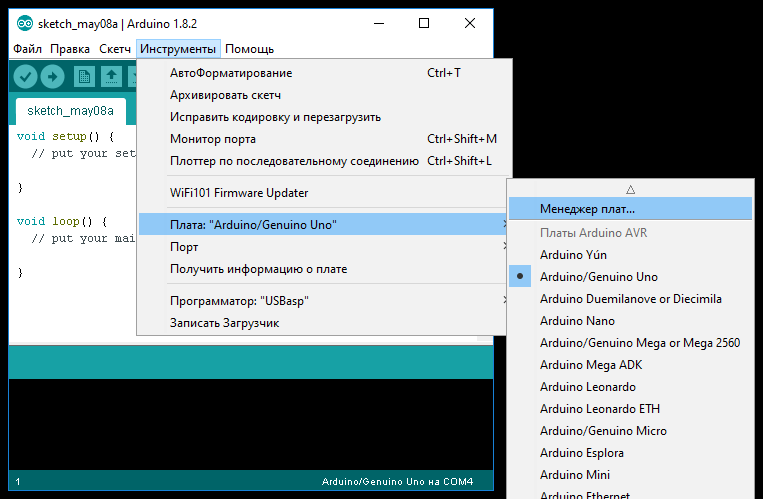Select Исправить кодировку и перезагрузить
Screen dimensions: 763x499
(323, 117)
